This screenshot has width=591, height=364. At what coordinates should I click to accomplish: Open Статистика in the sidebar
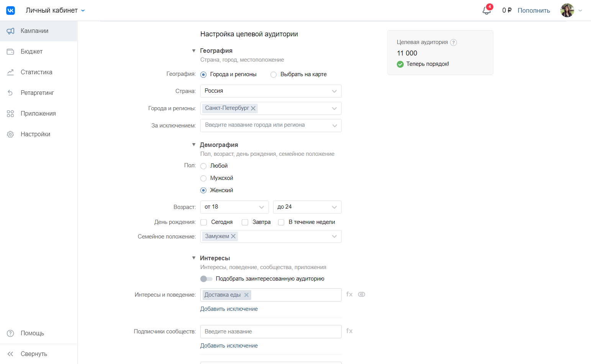coord(36,72)
